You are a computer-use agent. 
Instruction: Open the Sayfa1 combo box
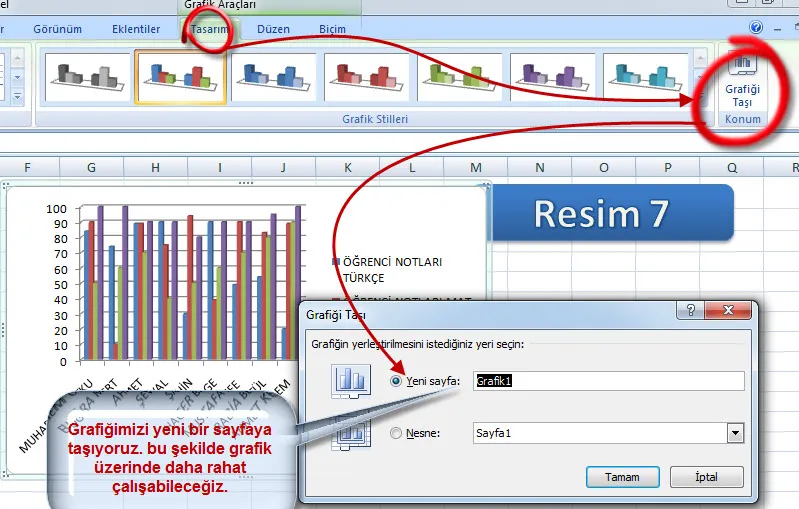click(600, 433)
